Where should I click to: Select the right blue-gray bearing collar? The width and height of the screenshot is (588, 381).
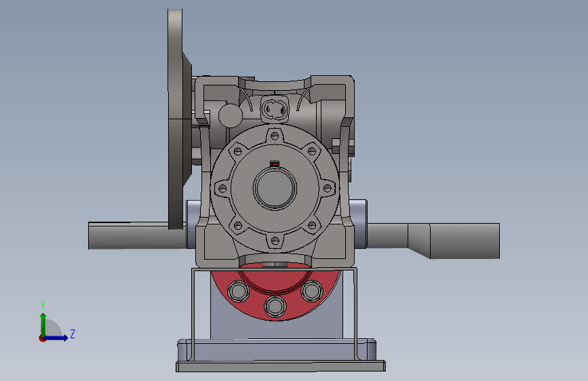358,224
